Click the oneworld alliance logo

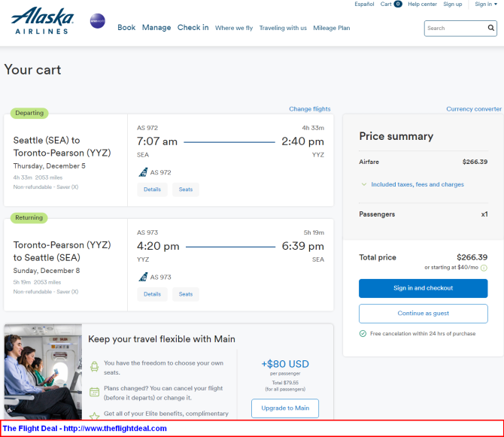point(97,21)
